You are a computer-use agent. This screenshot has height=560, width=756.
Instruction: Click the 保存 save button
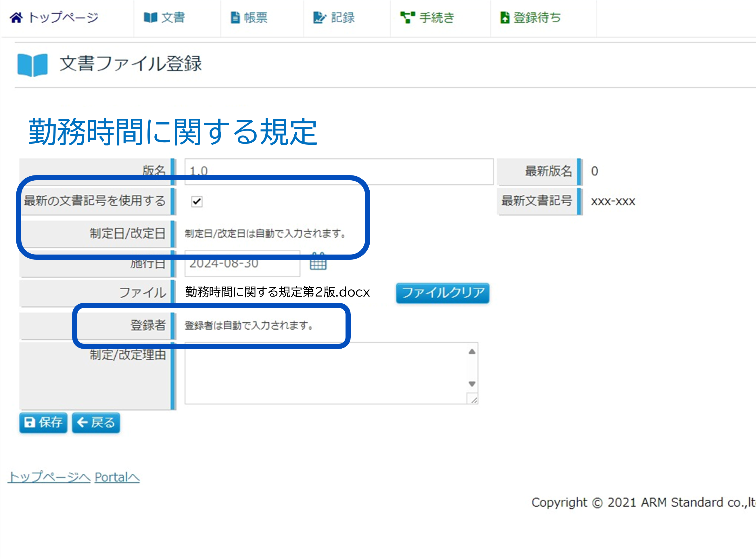[x=43, y=423]
